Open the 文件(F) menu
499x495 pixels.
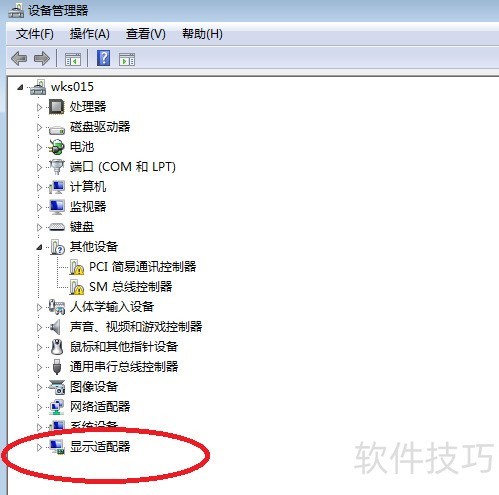[x=35, y=34]
